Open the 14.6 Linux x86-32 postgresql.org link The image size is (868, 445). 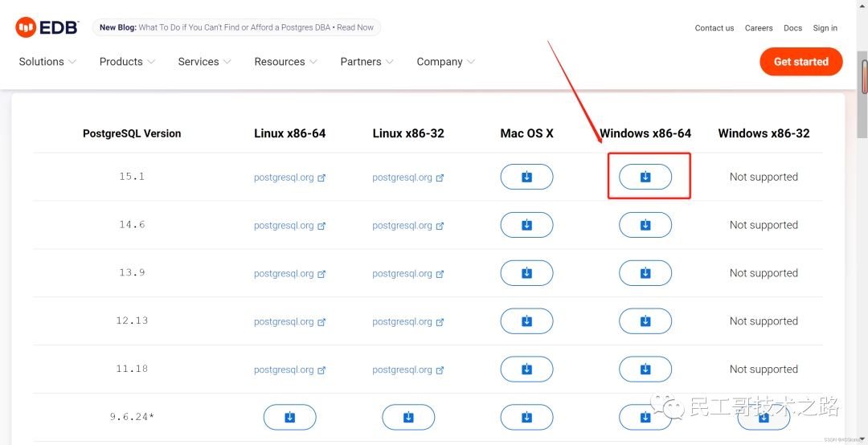408,226
